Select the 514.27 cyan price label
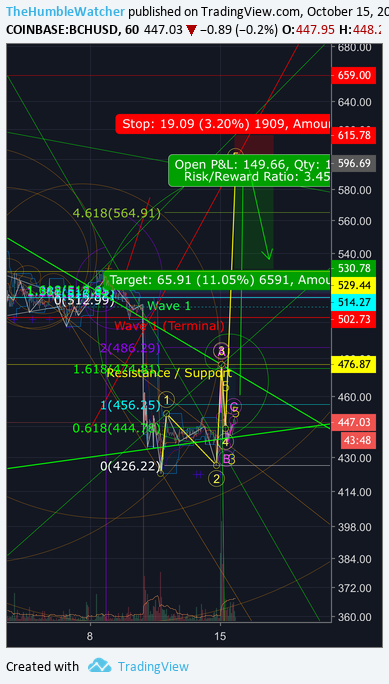The height and width of the screenshot is (684, 389). pyautogui.click(x=354, y=302)
